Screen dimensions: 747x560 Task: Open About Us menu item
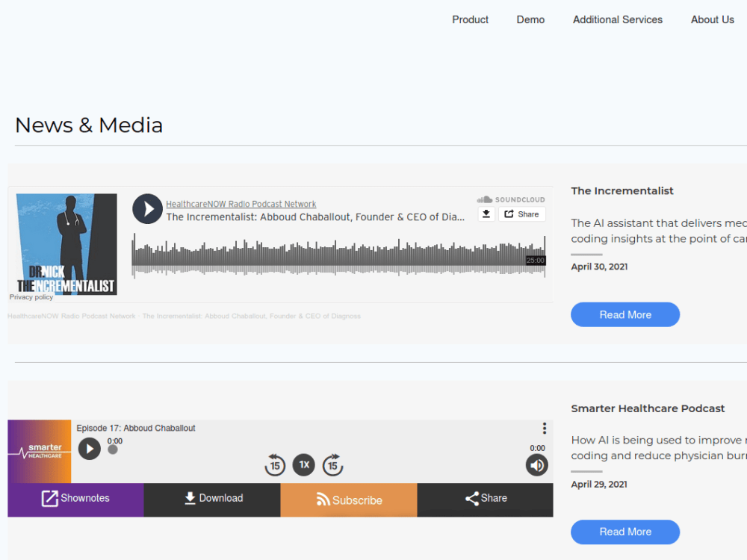(x=712, y=19)
